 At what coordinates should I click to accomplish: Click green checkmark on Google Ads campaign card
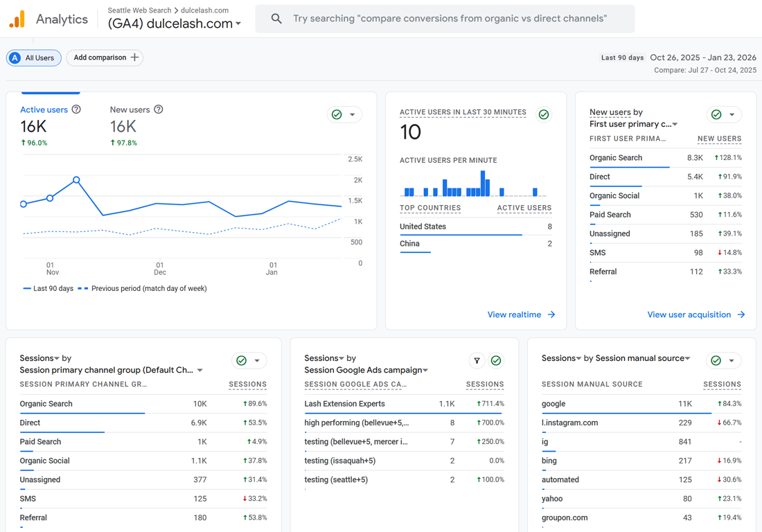(496, 360)
